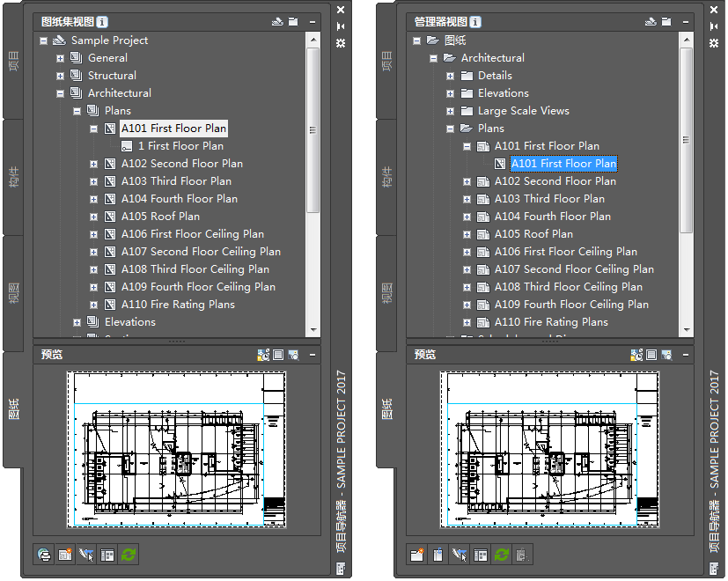Click the cursor selection icon in the 管理器视图 panel's bottom toolbar
This screenshot has width=728, height=581.
460,555
